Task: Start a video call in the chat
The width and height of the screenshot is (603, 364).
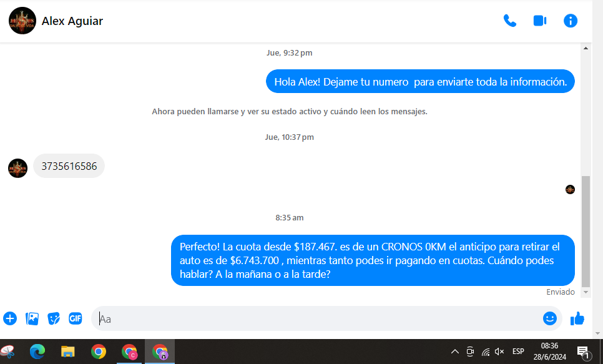Action: tap(540, 21)
